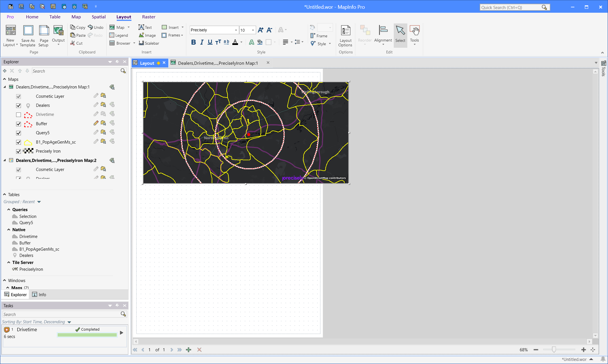Open the font name dropdown
This screenshot has width=608, height=364.
coord(236,30)
